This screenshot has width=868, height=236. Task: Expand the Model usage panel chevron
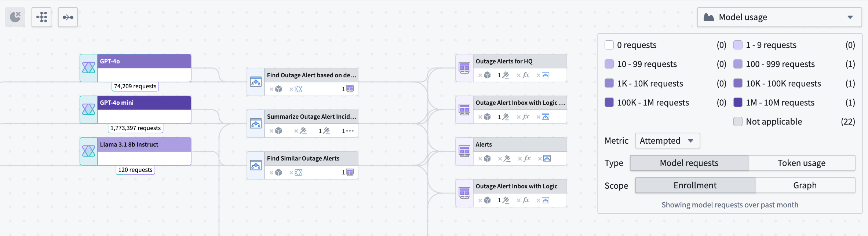(x=850, y=17)
